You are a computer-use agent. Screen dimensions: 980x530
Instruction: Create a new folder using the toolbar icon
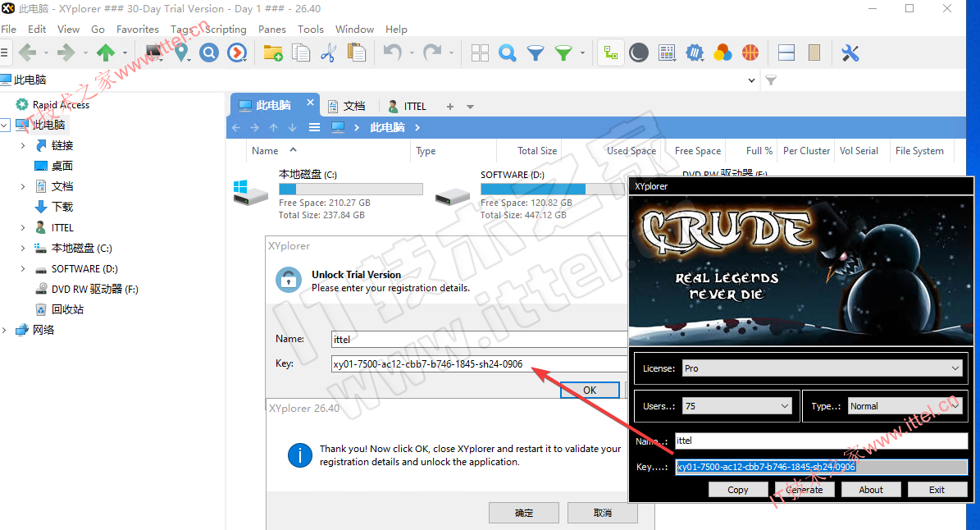point(274,53)
